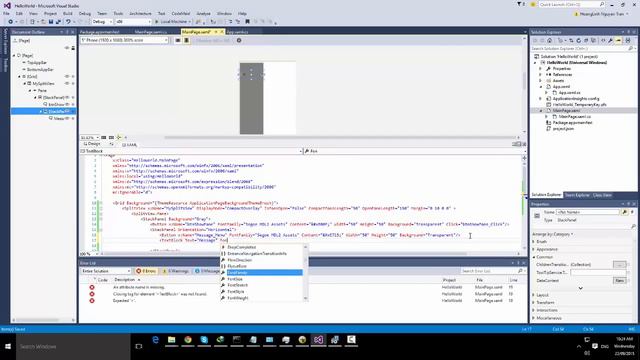The width and height of the screenshot is (640, 360).
Task: Click New button for DataContext
Action: pos(620,280)
